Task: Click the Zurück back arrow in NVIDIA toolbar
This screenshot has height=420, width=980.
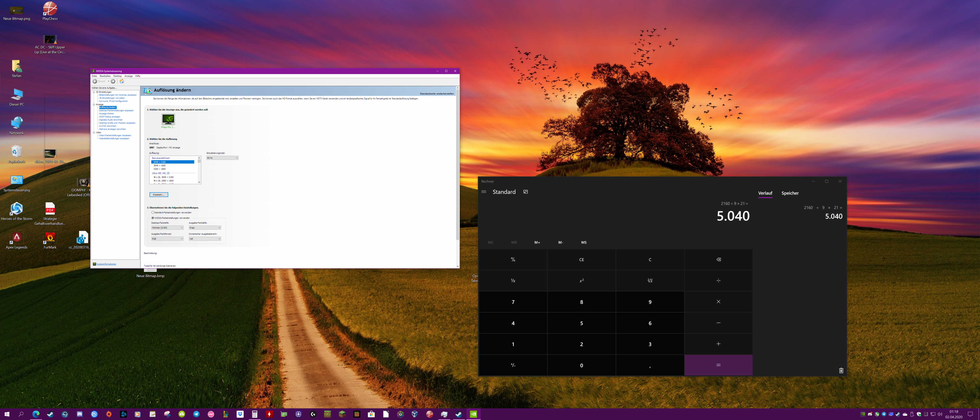Action: [x=95, y=81]
